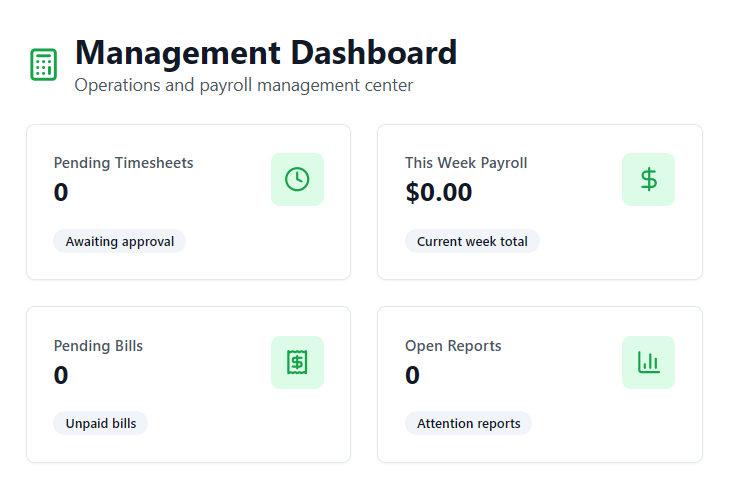Viewport: 729px width, 483px height.
Task: Click the receipt icon in Pending Bills
Action: click(297, 362)
